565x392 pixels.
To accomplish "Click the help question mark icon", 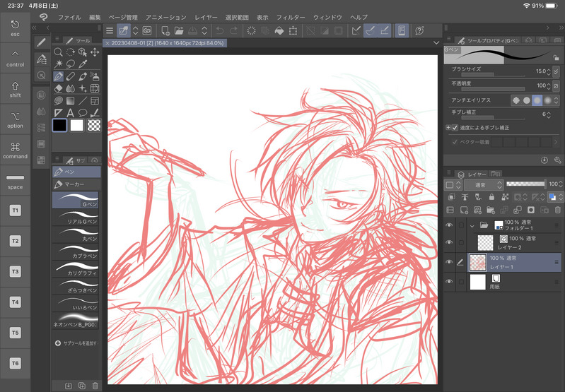I will pos(419,31).
